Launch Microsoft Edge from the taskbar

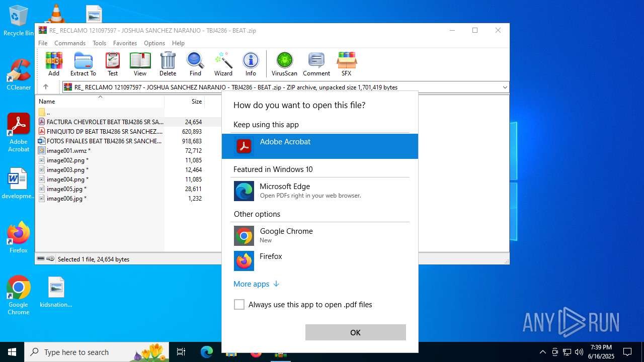(207, 352)
